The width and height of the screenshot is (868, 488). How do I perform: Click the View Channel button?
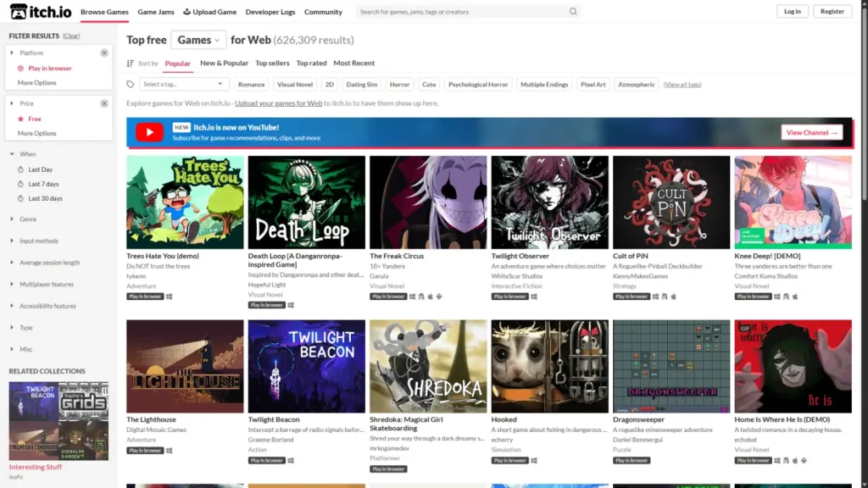pos(811,132)
